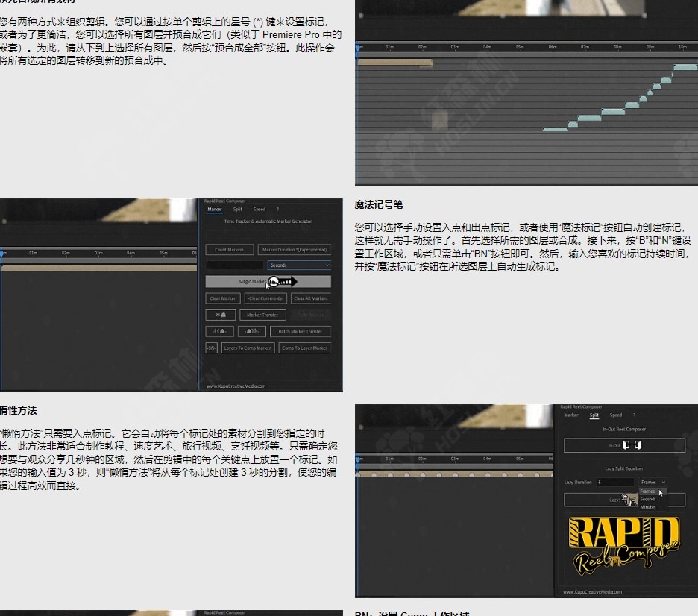Screen dimensions: 698x616
Task: Click the Rapid Reel Composer logo
Action: (624, 545)
